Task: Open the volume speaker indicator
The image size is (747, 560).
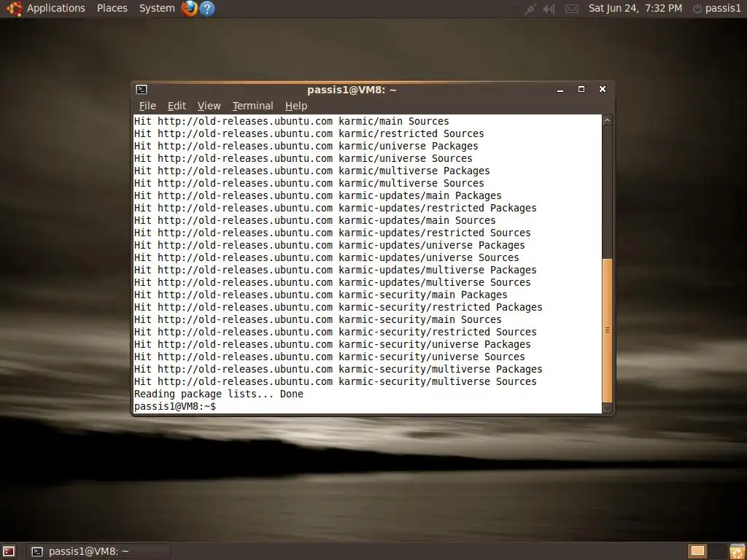Action: click(x=549, y=9)
